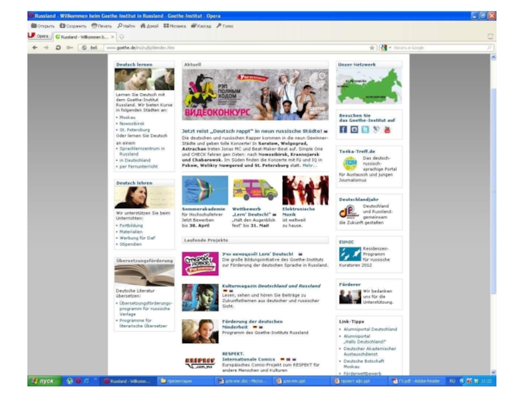Click RU language indicator in tray
532x399 pixels.
(452, 381)
